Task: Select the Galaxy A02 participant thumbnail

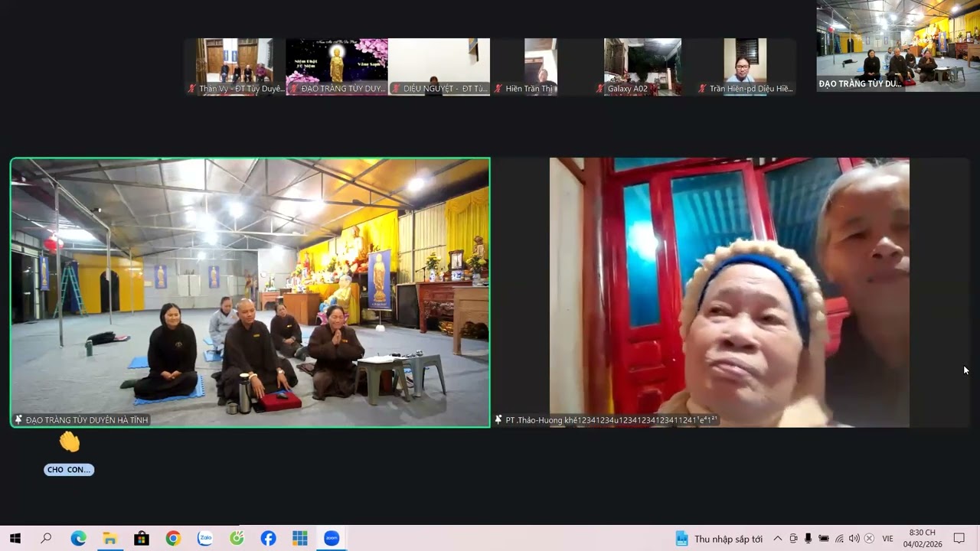Action: pos(643,67)
